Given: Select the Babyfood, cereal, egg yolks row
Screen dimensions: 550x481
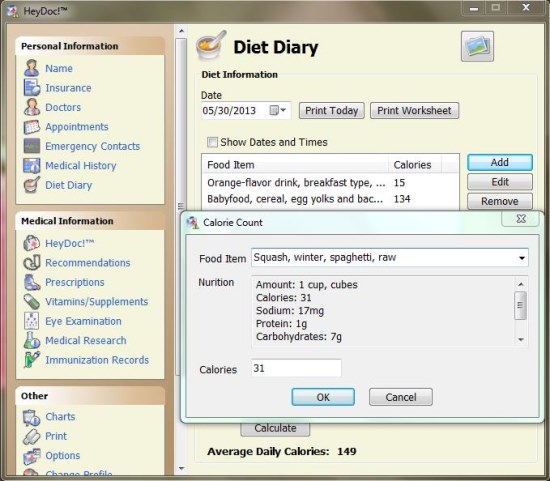Looking at the screenshot, I should click(330, 199).
